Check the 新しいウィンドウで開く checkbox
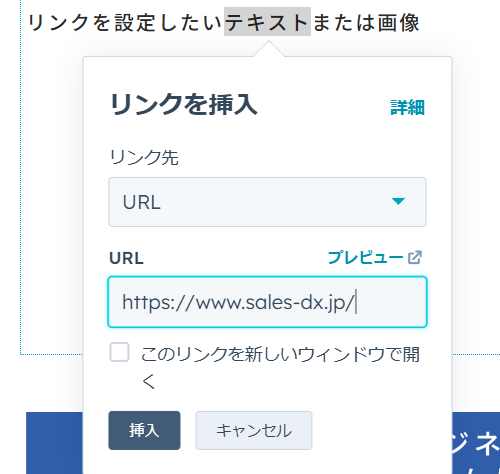 pos(119,352)
